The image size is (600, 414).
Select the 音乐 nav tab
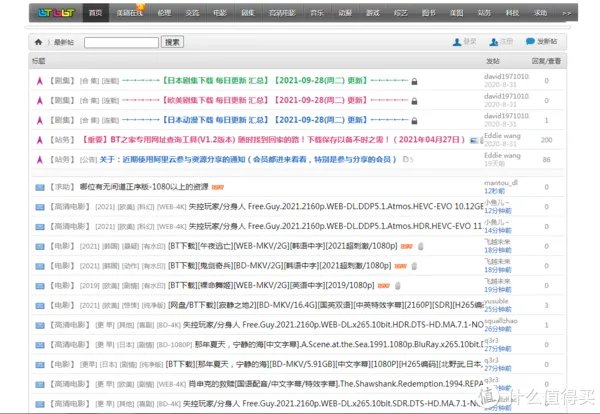coord(317,13)
